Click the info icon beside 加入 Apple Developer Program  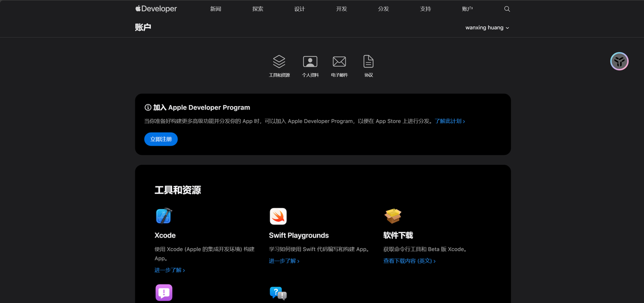pyautogui.click(x=148, y=108)
